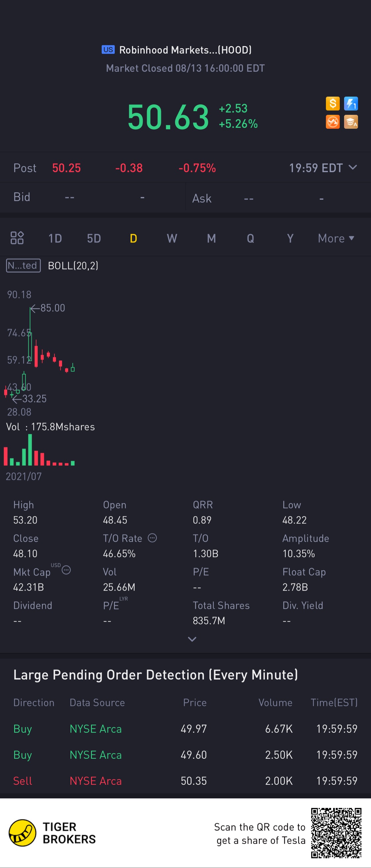Viewport: 371px width, 868px height.
Task: Tap the orange crossed-chart badge icon
Action: [x=333, y=122]
